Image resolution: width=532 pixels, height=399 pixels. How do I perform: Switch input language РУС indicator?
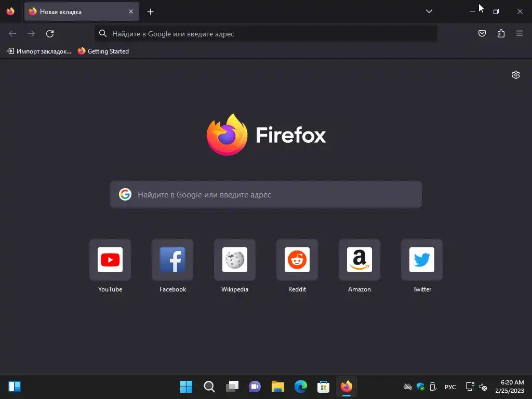click(x=450, y=387)
